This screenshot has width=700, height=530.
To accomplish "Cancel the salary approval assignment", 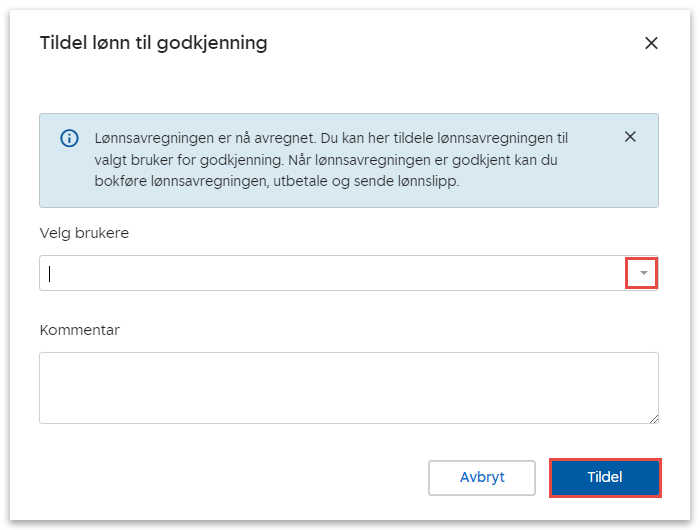I will (x=482, y=477).
